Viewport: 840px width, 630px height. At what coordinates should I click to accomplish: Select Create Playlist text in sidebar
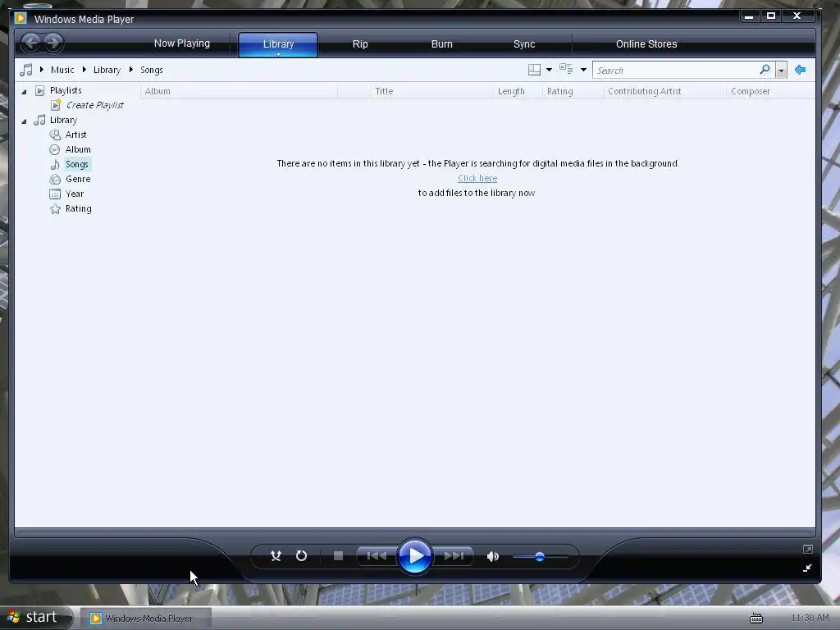95,105
